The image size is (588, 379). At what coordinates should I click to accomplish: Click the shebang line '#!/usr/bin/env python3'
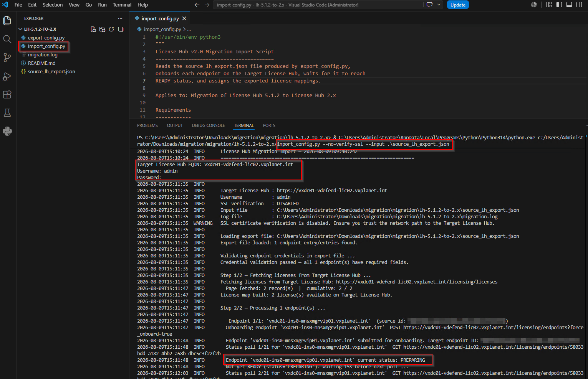point(188,37)
